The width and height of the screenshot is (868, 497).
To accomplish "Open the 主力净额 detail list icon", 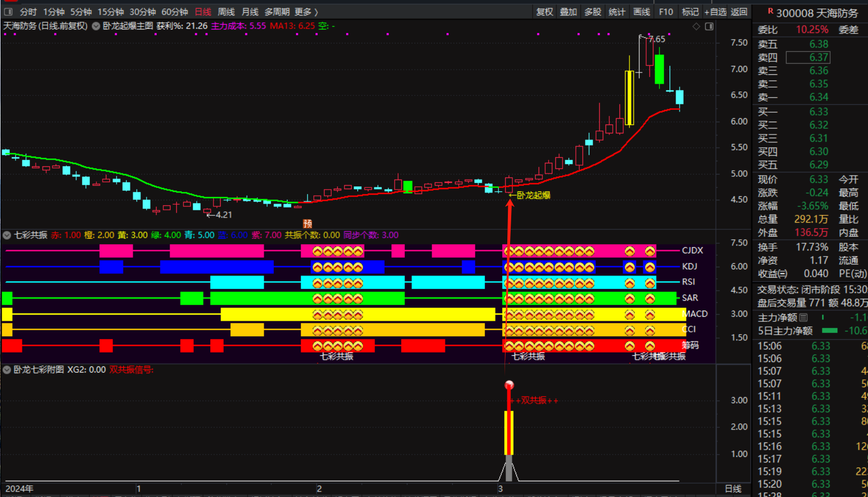I will [x=803, y=317].
